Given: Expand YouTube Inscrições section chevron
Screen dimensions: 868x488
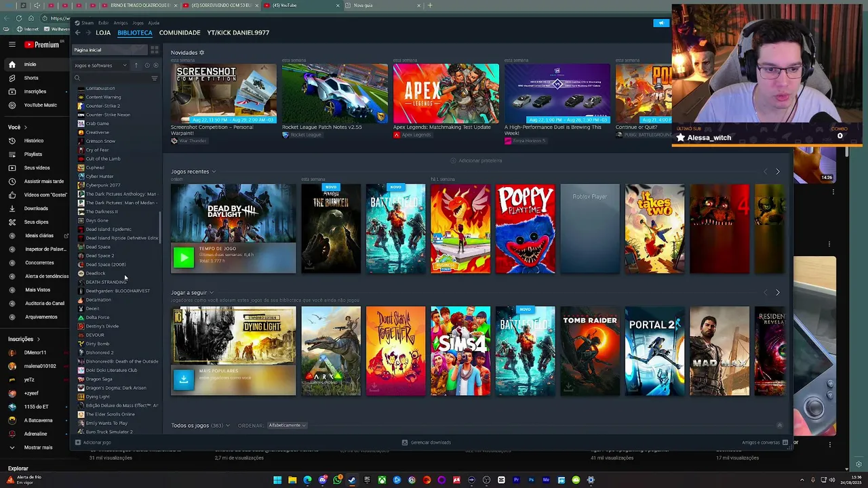Looking at the screenshot, I should (38, 339).
